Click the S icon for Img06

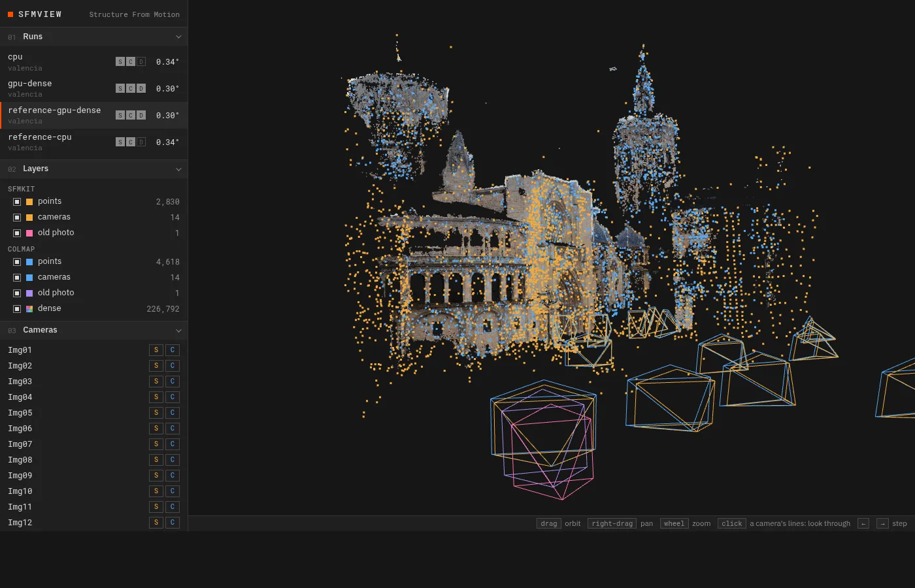click(x=156, y=429)
